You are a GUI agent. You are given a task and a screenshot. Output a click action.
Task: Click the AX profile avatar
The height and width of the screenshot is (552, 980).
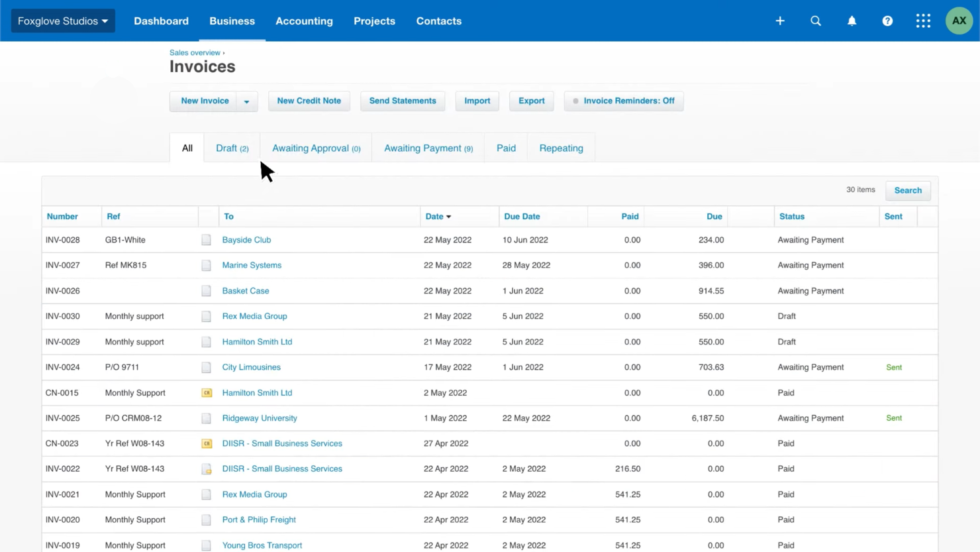tap(959, 21)
